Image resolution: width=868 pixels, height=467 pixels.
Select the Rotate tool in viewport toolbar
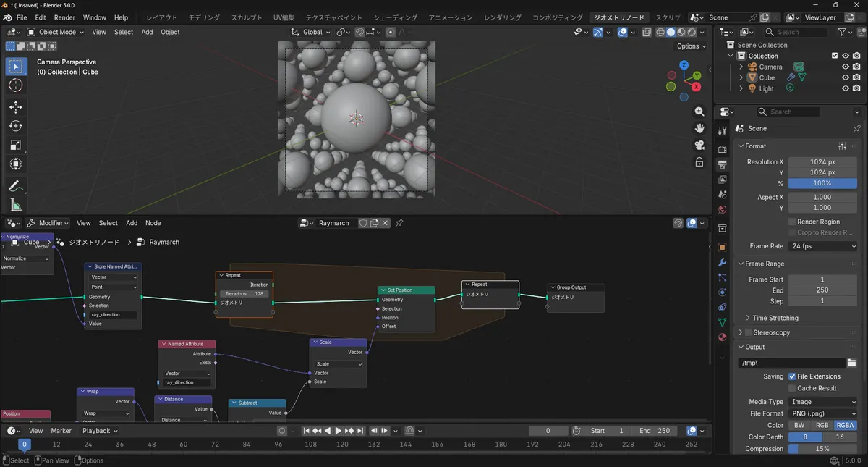pos(16,126)
